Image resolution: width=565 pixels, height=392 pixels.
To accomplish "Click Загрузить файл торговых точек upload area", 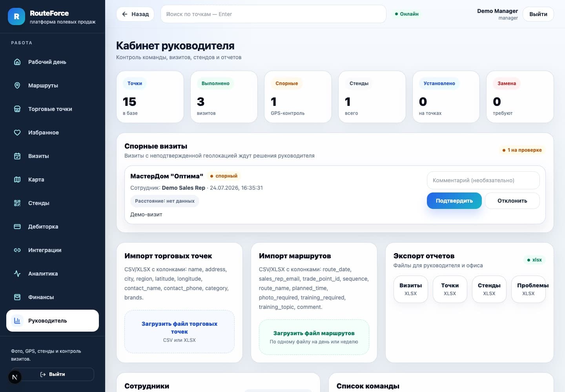I will [179, 332].
